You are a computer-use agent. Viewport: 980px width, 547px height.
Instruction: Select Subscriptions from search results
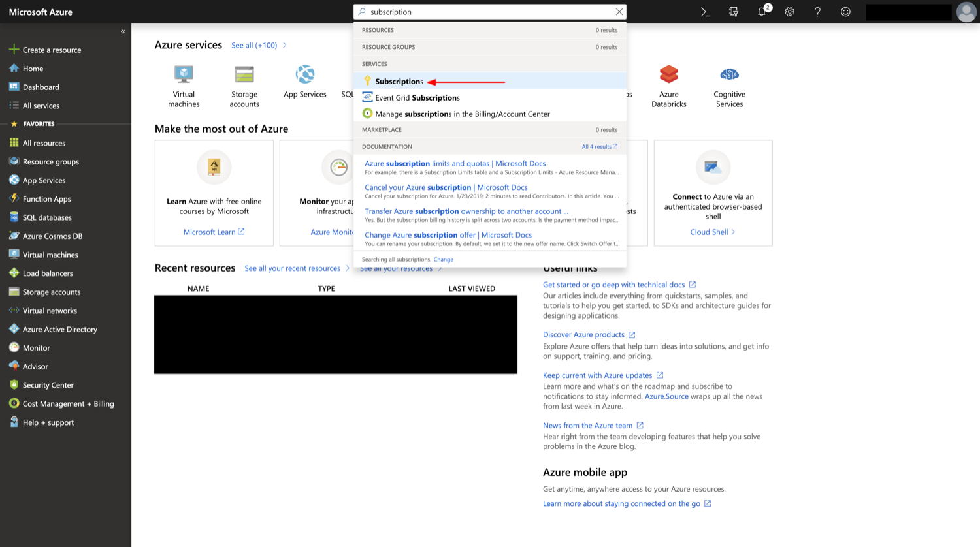490,81
